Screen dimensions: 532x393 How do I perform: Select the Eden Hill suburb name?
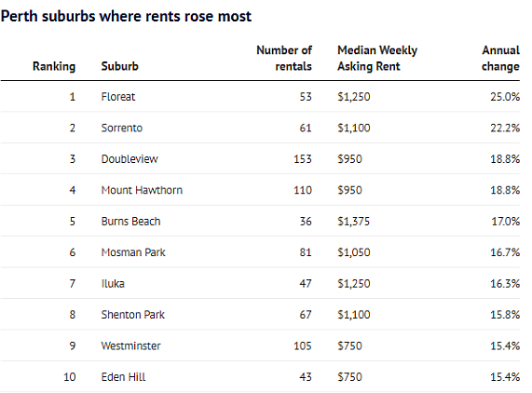[123, 377]
